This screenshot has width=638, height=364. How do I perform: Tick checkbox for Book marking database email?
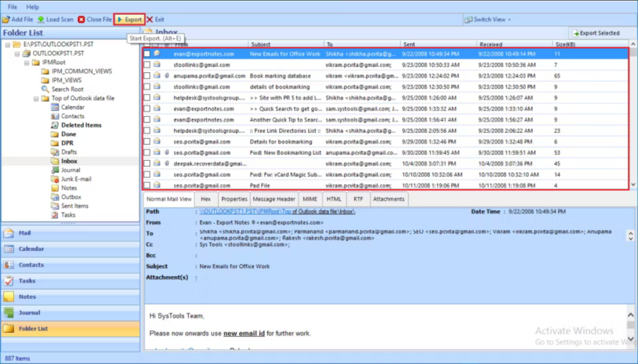(147, 76)
